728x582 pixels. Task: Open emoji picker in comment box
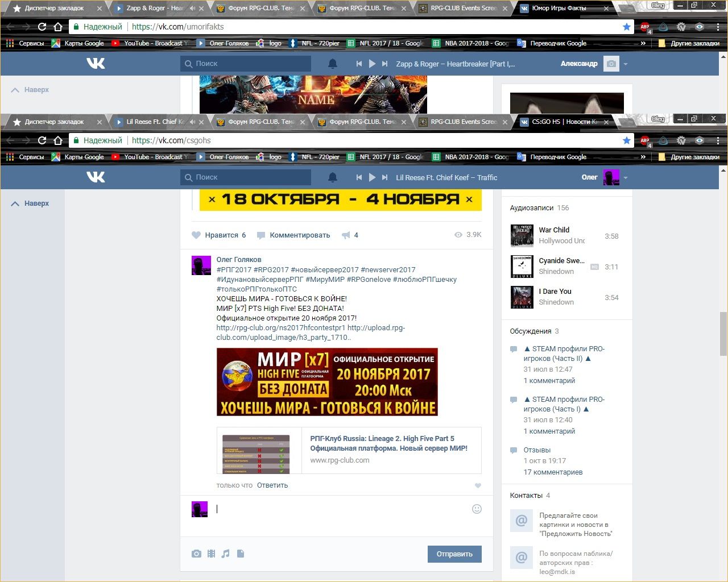pyautogui.click(x=477, y=509)
